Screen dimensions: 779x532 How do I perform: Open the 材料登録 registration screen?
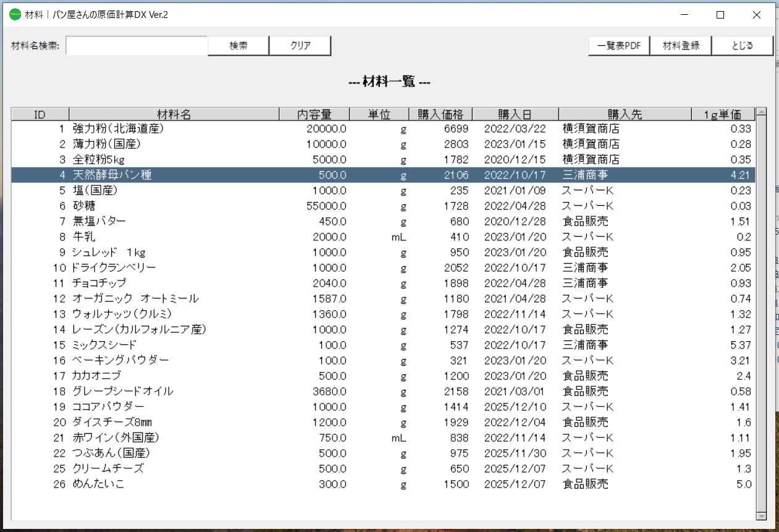point(680,45)
